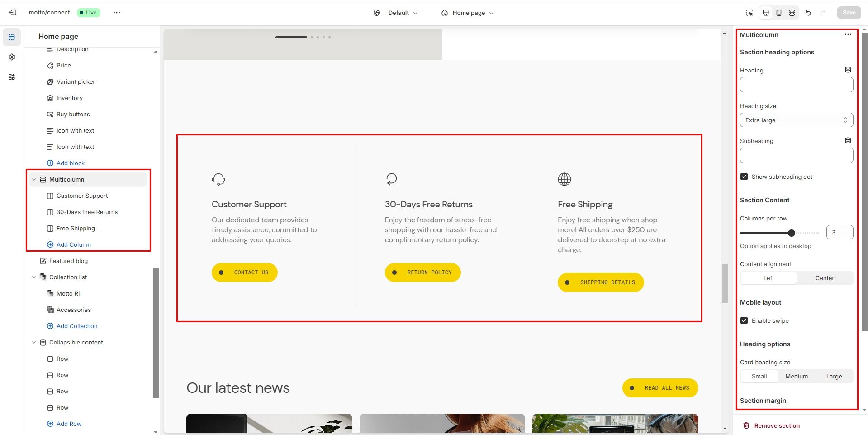Select Featured blog section in sidebar
This screenshot has height=435, width=868.
[68, 261]
